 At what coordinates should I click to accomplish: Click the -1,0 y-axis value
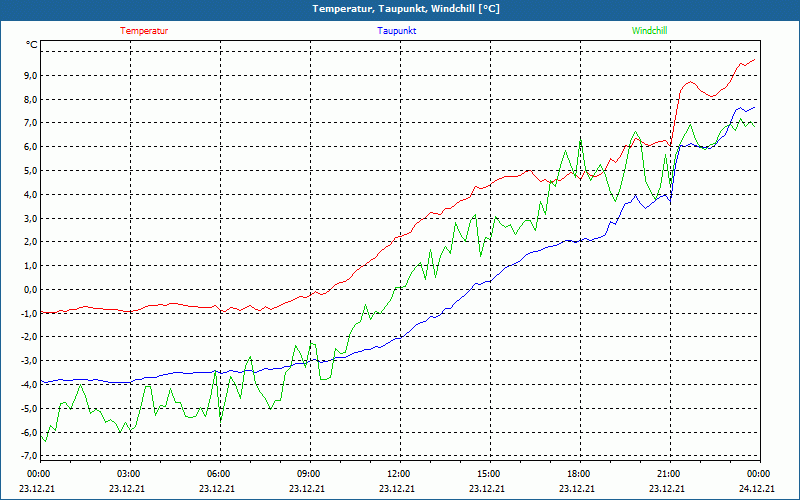click(30, 313)
